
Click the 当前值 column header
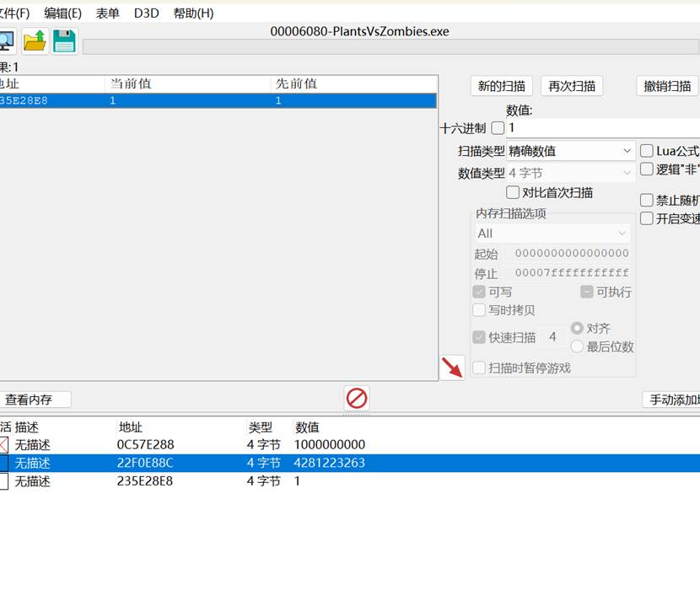click(187, 83)
